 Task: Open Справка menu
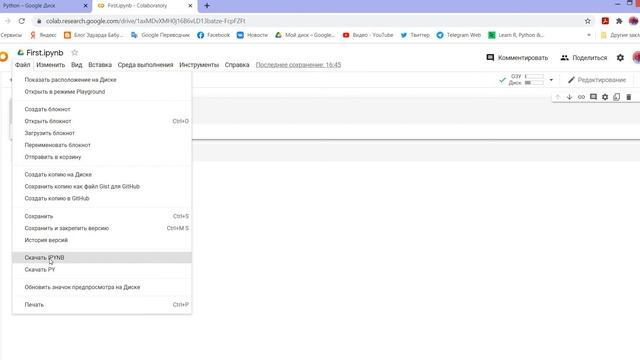tap(237, 65)
